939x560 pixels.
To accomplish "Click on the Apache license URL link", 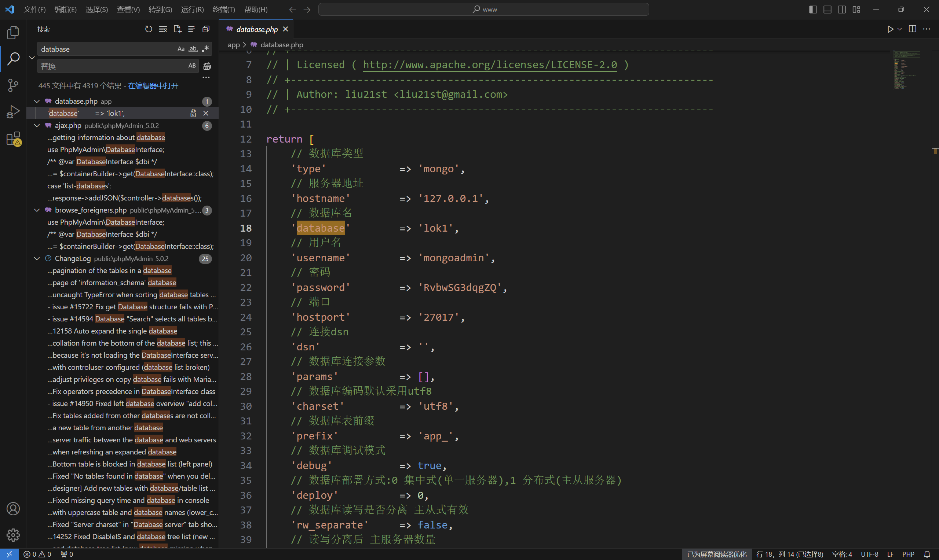I will pyautogui.click(x=490, y=65).
